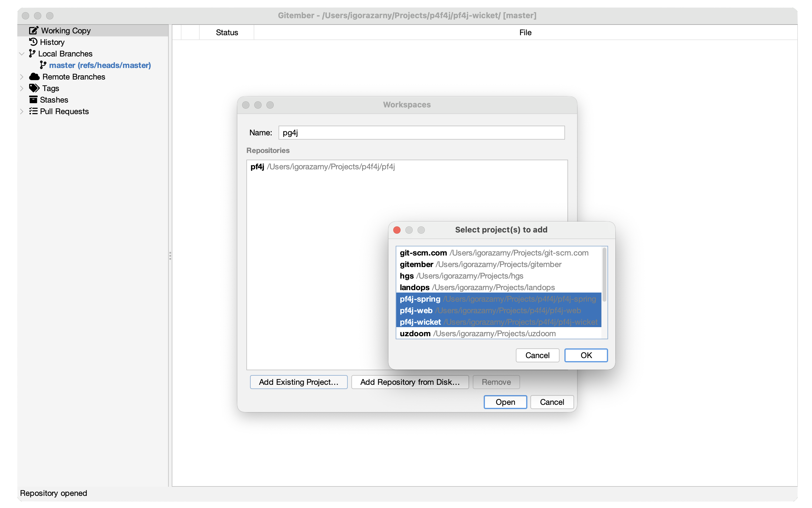812x508 pixels.
Task: Click the File column header
Action: (x=525, y=32)
